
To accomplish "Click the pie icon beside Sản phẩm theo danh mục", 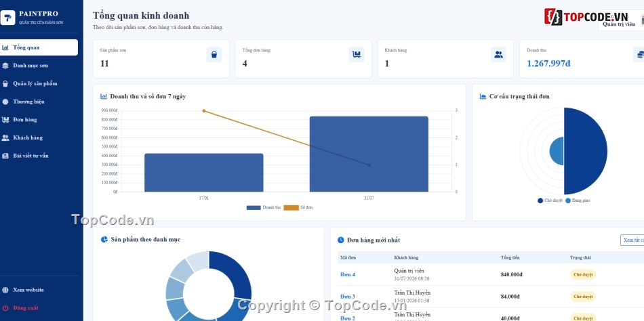I will tap(104, 239).
